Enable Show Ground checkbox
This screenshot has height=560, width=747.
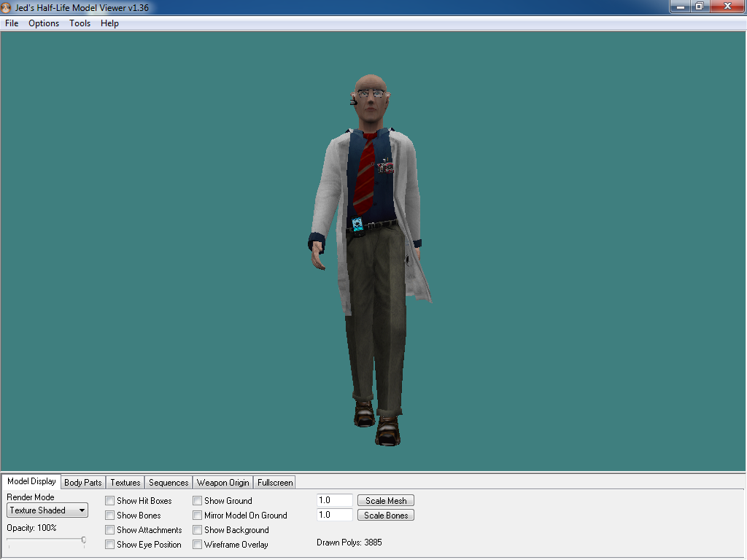pos(197,501)
